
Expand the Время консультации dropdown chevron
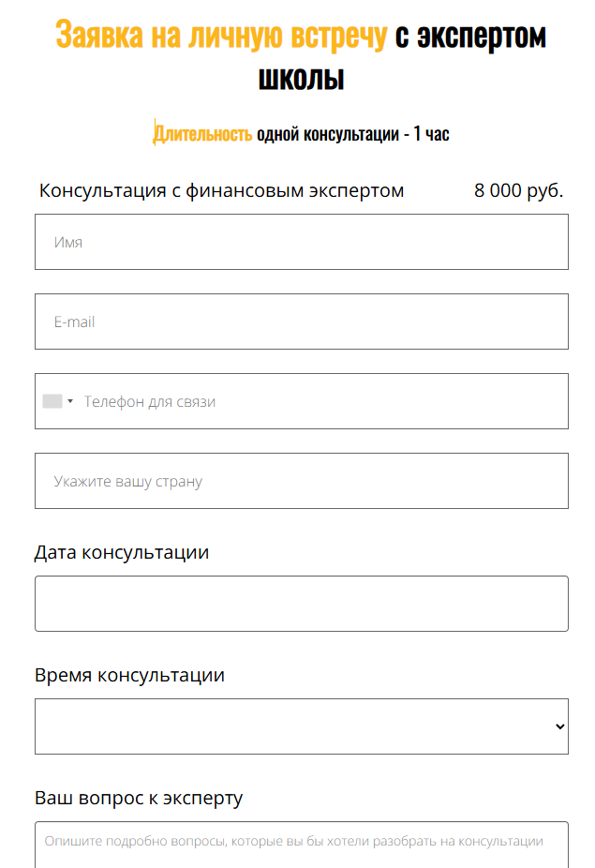point(559,726)
